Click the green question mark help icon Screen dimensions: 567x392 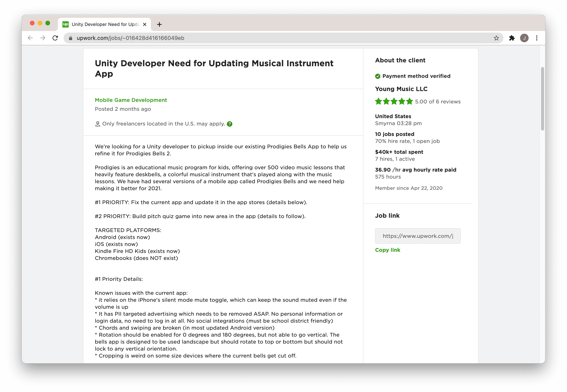[x=229, y=124]
